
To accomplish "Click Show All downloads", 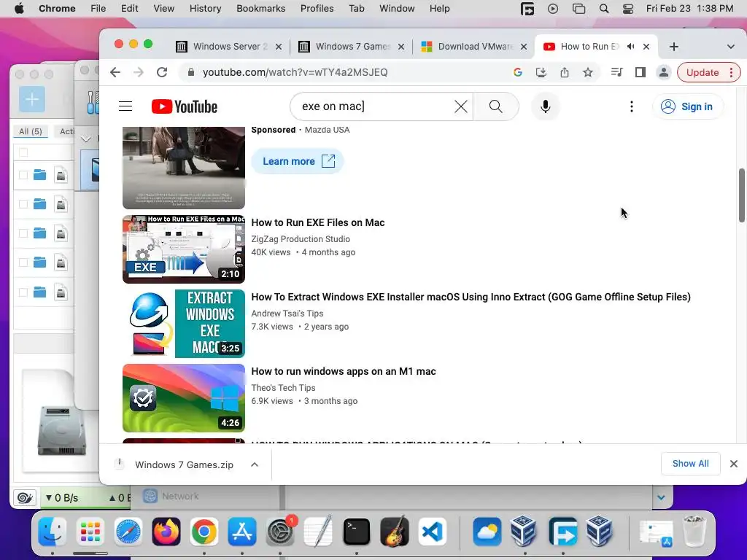I will coord(690,464).
